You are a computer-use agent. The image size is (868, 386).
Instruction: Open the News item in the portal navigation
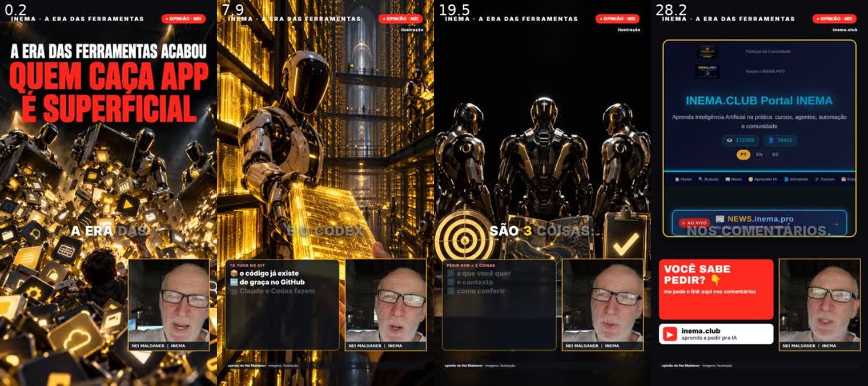pyautogui.click(x=733, y=179)
